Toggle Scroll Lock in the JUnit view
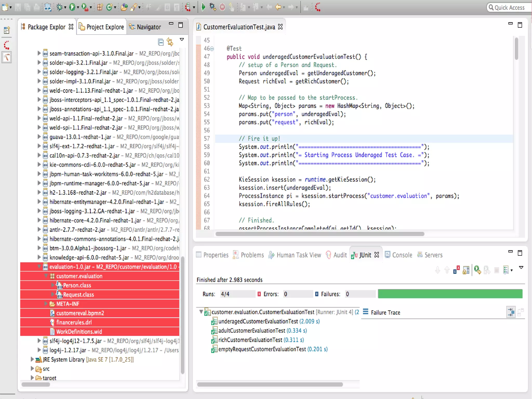Viewport: 532px width, 399px height. [x=466, y=270]
